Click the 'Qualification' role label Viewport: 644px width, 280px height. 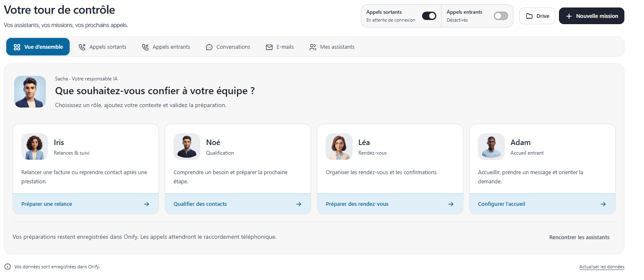[x=220, y=153]
